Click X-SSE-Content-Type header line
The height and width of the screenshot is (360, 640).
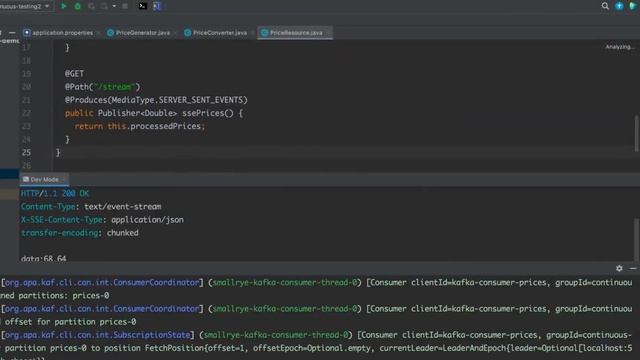(x=102, y=220)
